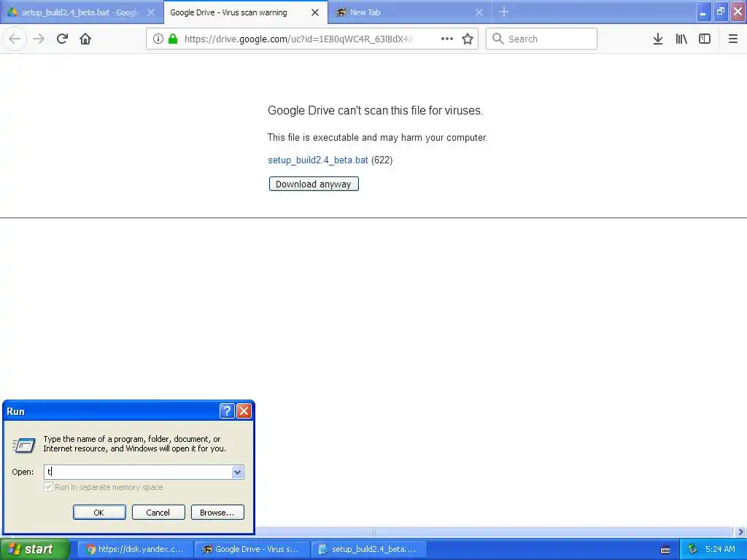Click the Open text field in Run dialog

pyautogui.click(x=138, y=472)
